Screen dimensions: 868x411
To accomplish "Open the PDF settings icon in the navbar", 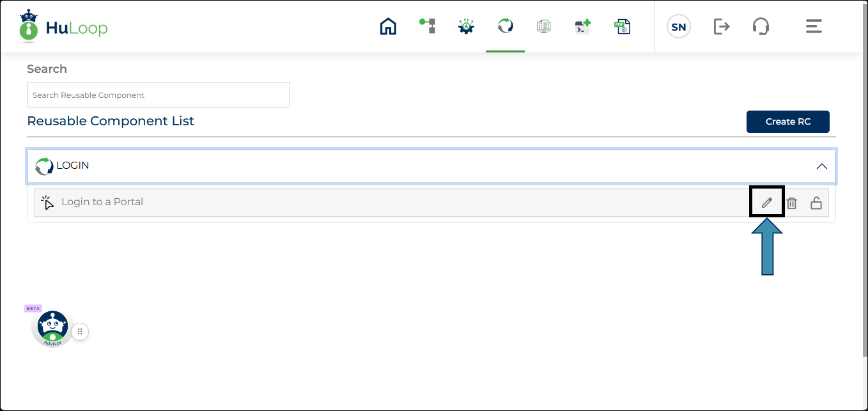I will click(622, 26).
